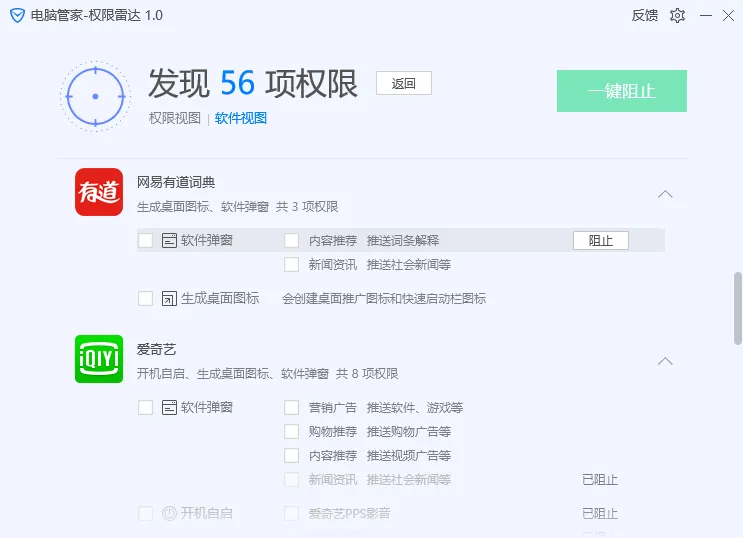Tick 软件弹窗 checkbox for 网易有道词典
Image resolution: width=743 pixels, height=538 pixels.
145,240
